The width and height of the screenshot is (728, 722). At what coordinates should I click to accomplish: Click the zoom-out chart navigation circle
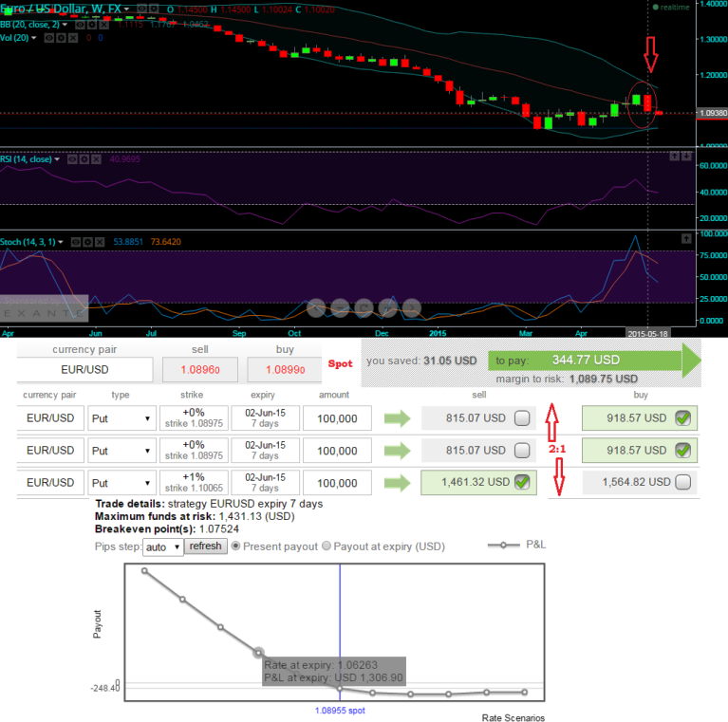(x=340, y=308)
